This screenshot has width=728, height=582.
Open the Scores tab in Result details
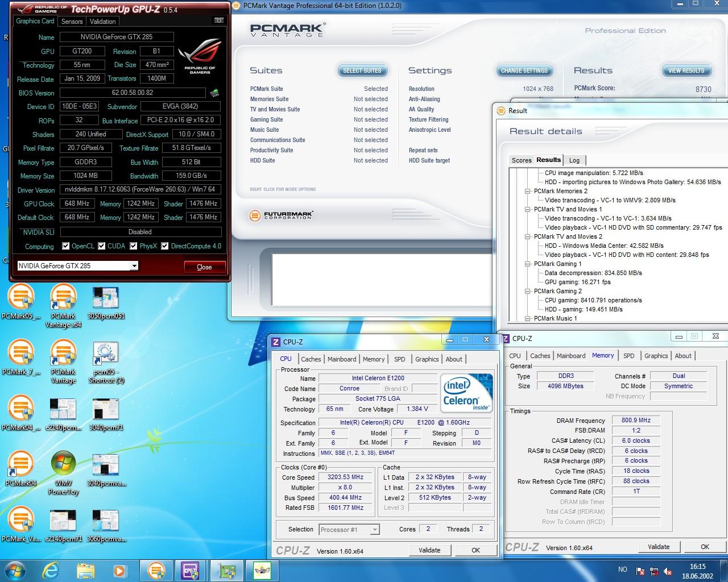[522, 160]
